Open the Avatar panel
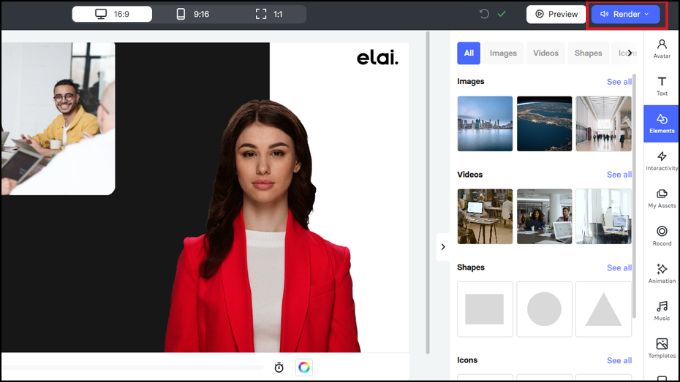 pyautogui.click(x=661, y=49)
